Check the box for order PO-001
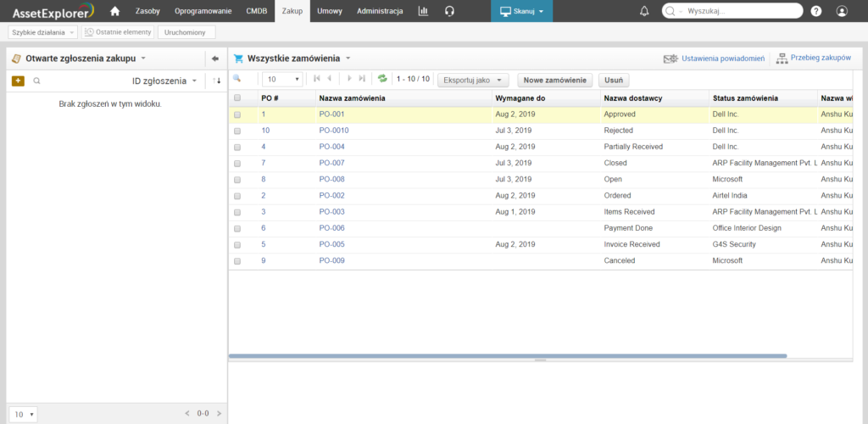 [x=237, y=114]
